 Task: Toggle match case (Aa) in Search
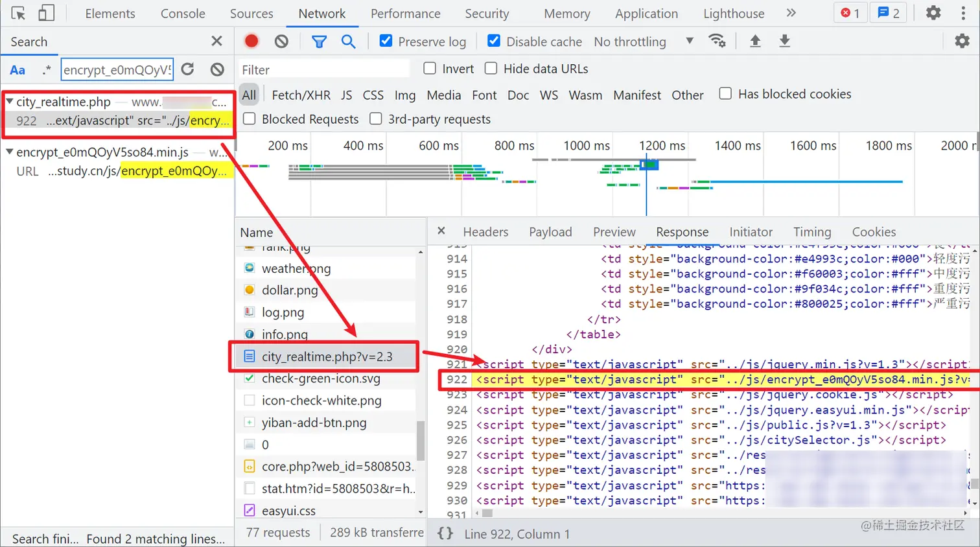pos(17,70)
